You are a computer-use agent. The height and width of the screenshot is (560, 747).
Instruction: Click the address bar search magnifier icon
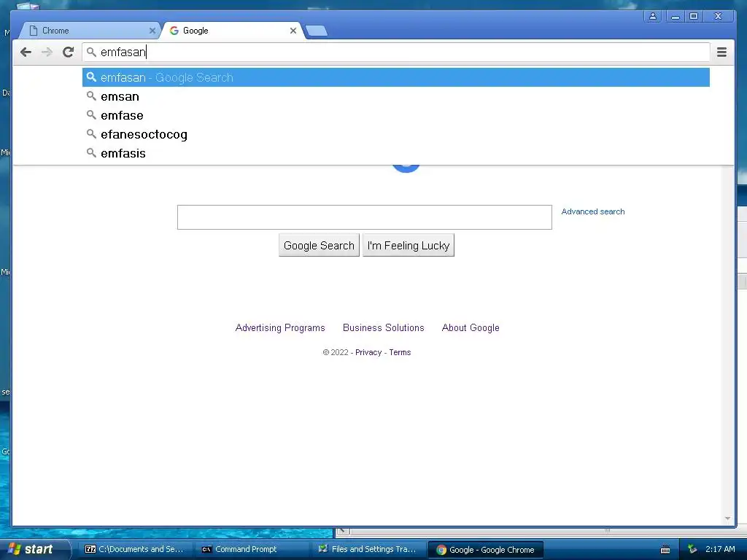click(91, 52)
